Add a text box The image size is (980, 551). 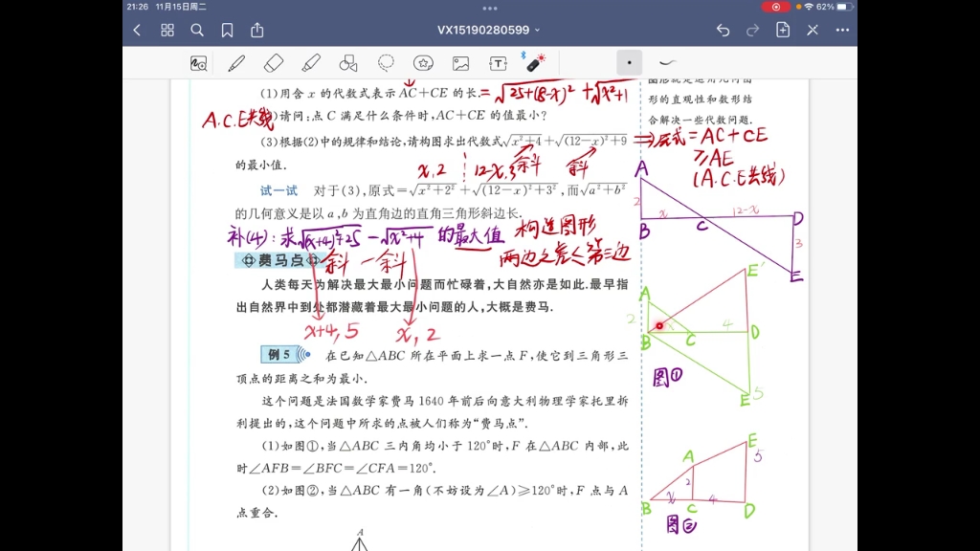[x=499, y=62]
